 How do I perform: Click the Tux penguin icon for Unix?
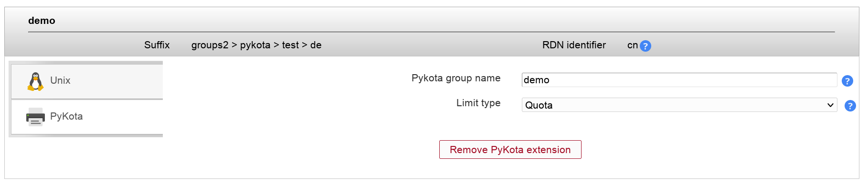[35, 81]
